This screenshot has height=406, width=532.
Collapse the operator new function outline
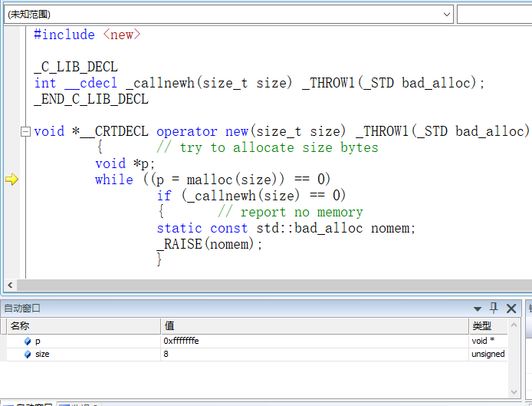tap(25, 131)
